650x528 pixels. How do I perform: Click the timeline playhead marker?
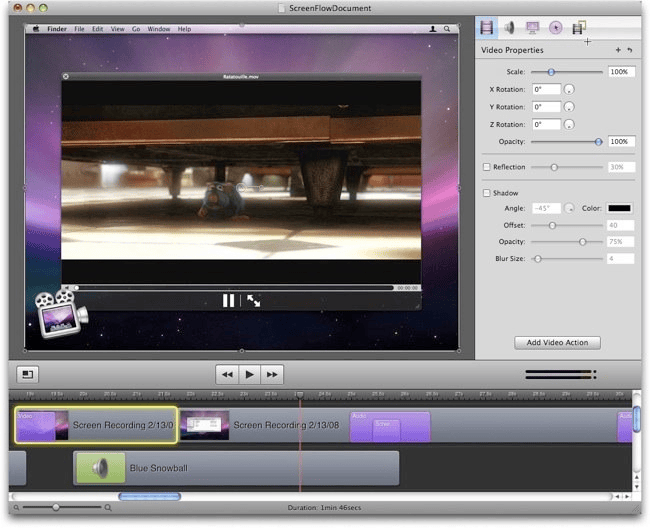pos(299,395)
